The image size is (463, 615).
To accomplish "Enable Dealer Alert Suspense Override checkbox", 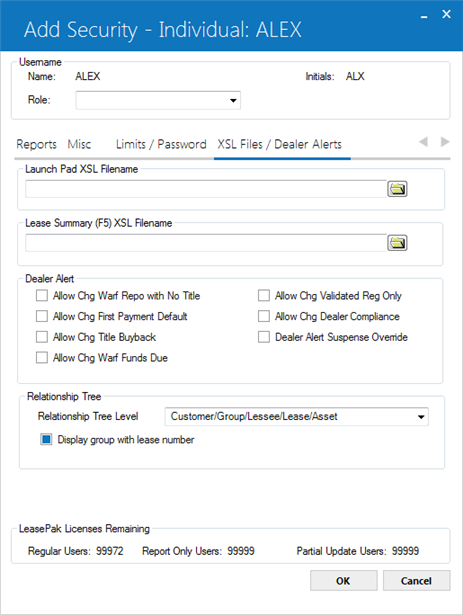I will click(264, 337).
